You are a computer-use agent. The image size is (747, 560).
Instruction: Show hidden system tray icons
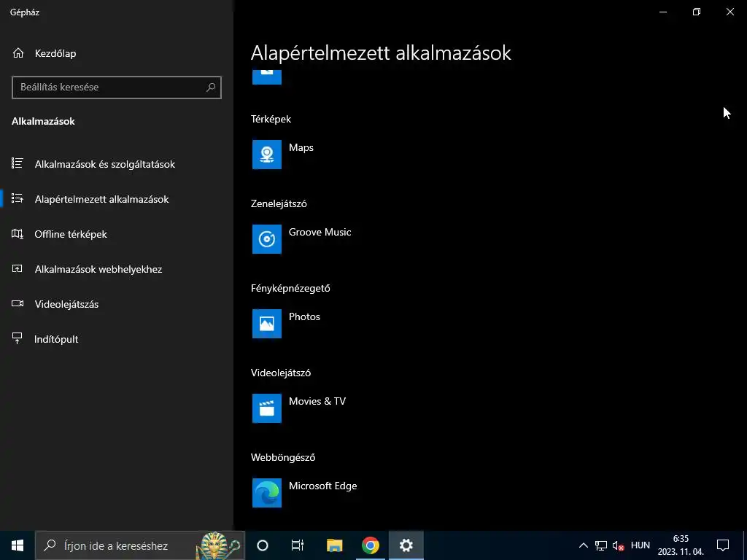coord(583,545)
